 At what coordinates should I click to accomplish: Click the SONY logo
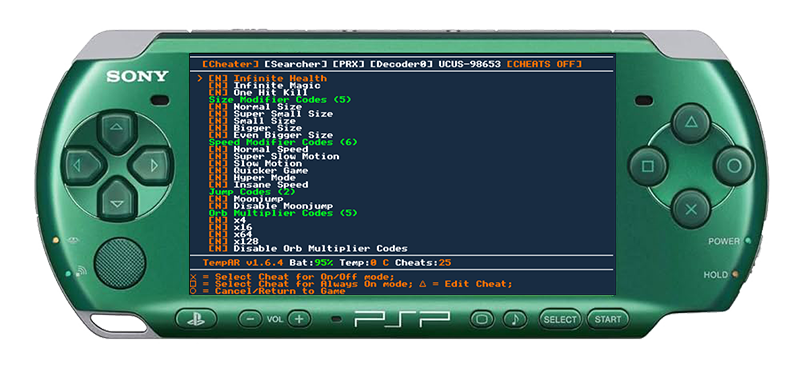point(137,77)
